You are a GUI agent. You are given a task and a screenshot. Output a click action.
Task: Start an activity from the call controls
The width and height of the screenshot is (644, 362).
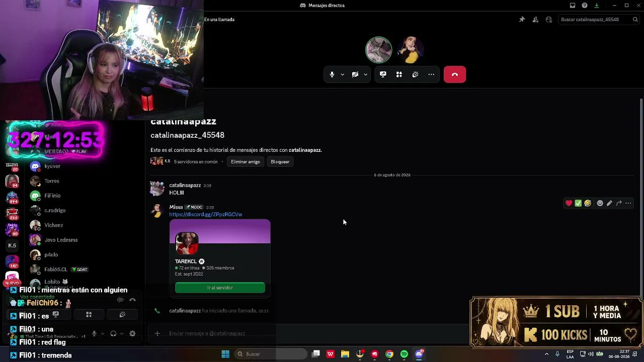point(399,74)
